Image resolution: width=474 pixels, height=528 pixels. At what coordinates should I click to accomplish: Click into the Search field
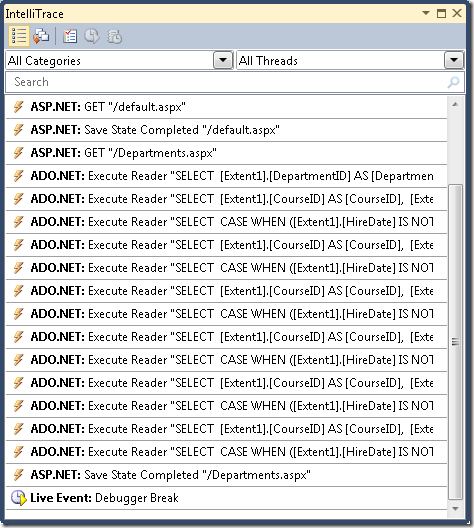235,82
